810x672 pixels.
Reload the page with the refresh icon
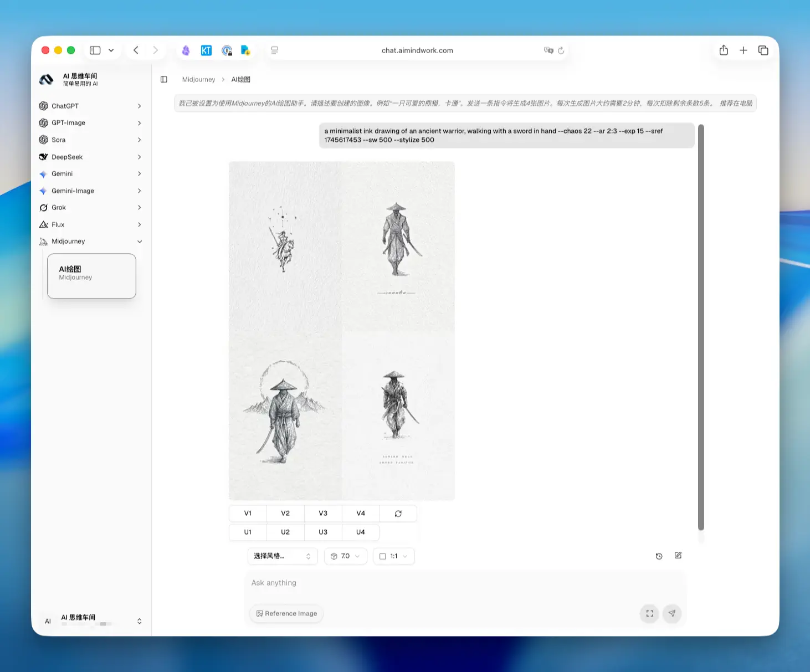click(x=561, y=50)
